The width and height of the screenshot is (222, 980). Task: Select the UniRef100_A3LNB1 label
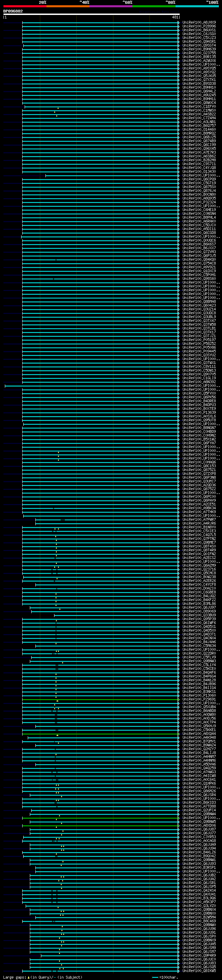coord(199,122)
